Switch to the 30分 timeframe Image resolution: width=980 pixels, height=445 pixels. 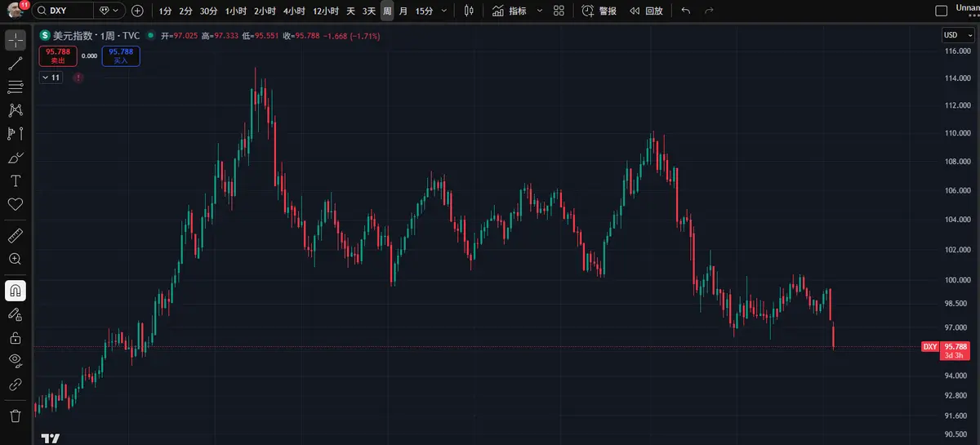tap(208, 11)
